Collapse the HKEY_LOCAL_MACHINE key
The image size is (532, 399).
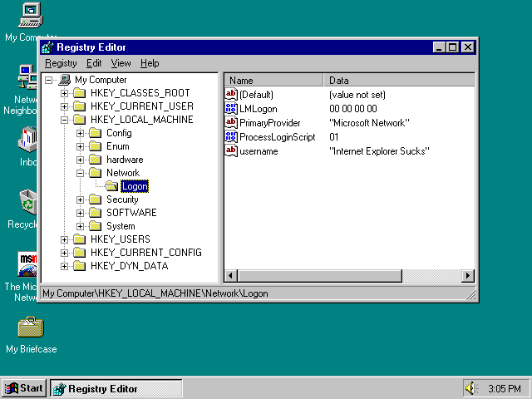click(64, 120)
